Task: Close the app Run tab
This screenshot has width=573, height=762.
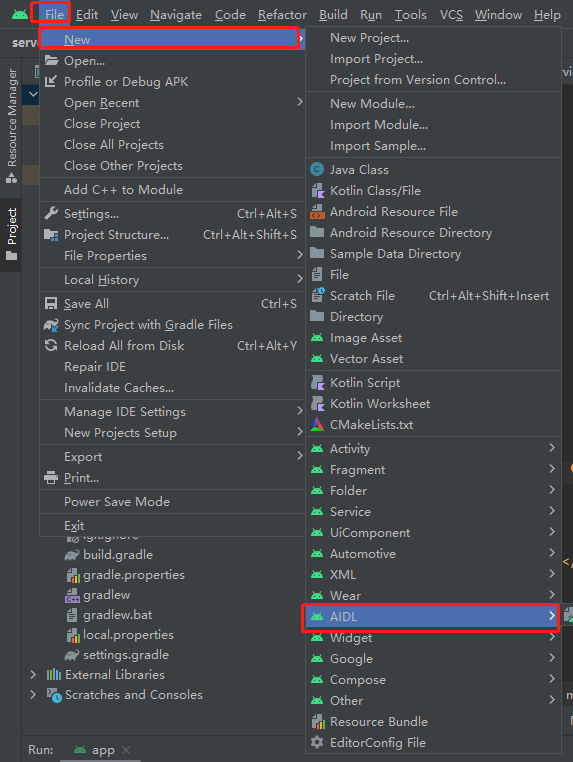Action: pyautogui.click(x=126, y=750)
